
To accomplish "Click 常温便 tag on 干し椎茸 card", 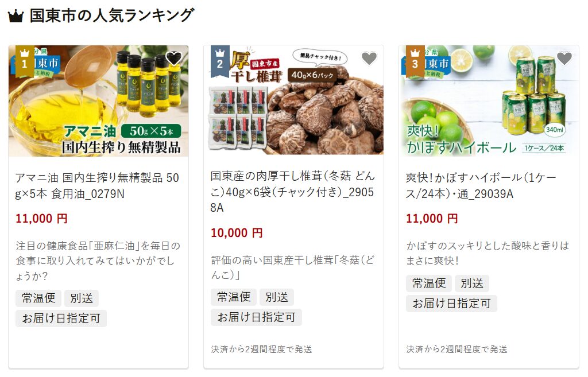I will click(x=234, y=297).
